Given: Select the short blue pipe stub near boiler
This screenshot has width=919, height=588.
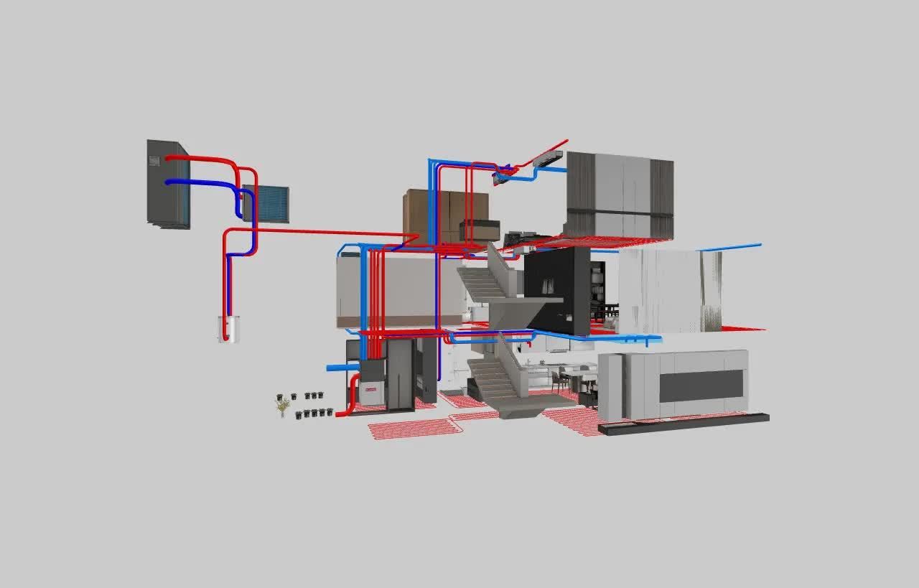Looking at the screenshot, I should 341,368.
